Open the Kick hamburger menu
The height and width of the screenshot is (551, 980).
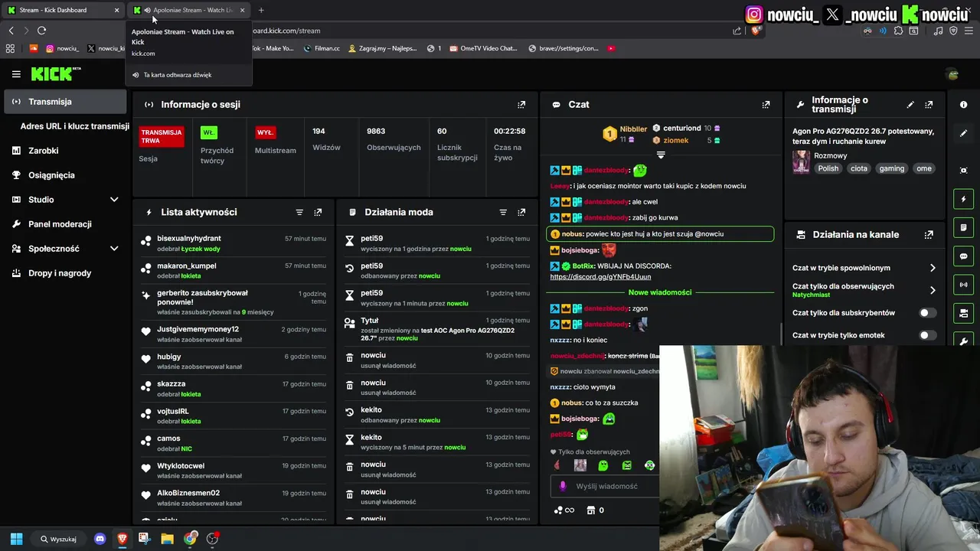point(16,74)
